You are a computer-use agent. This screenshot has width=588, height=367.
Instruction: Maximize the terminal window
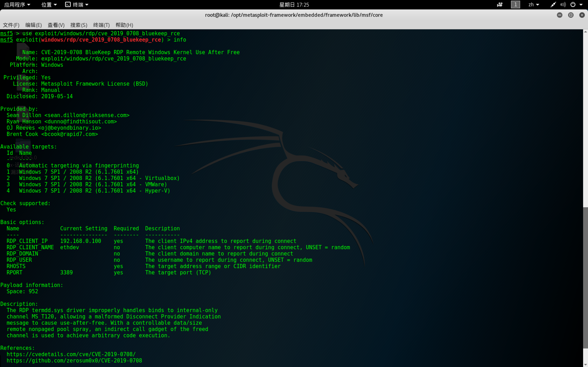(x=571, y=15)
